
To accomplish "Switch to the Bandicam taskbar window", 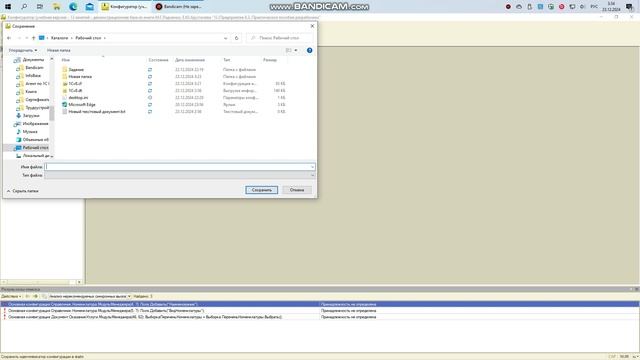I will 179,7.
